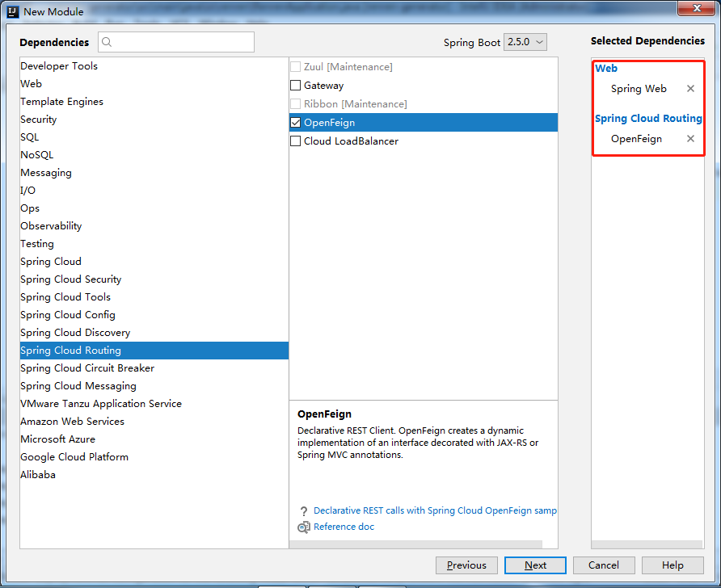This screenshot has height=588, width=721.
Task: Select Spring Cloud Tools category
Action: [x=154, y=296]
